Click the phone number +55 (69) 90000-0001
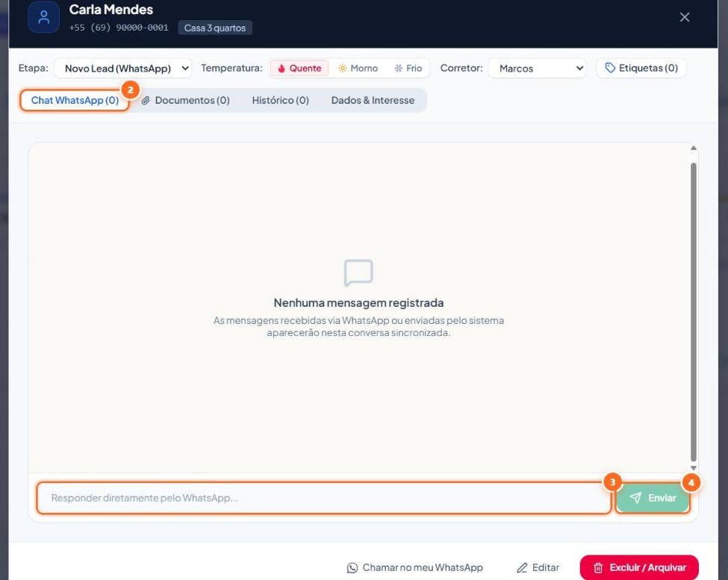The image size is (728, 580). pos(119,28)
